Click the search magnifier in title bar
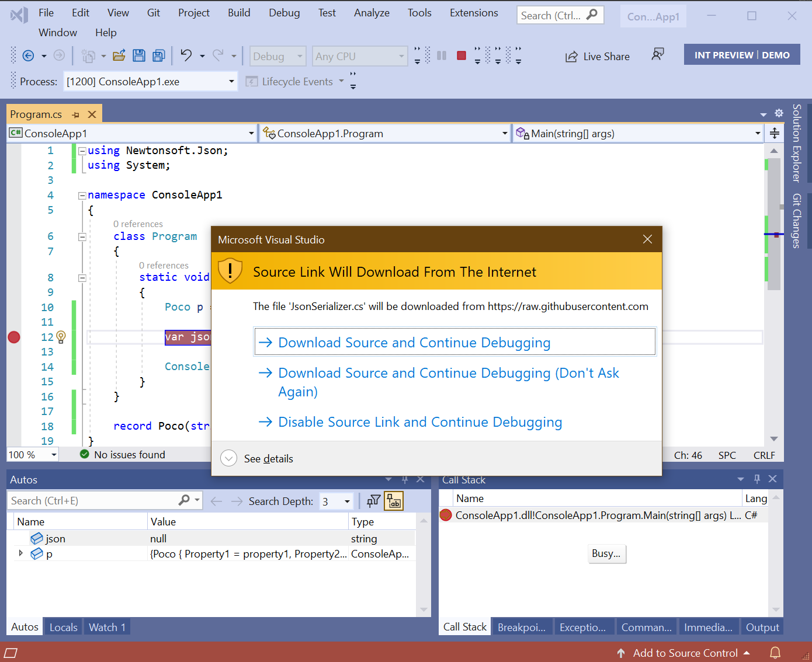 (592, 15)
